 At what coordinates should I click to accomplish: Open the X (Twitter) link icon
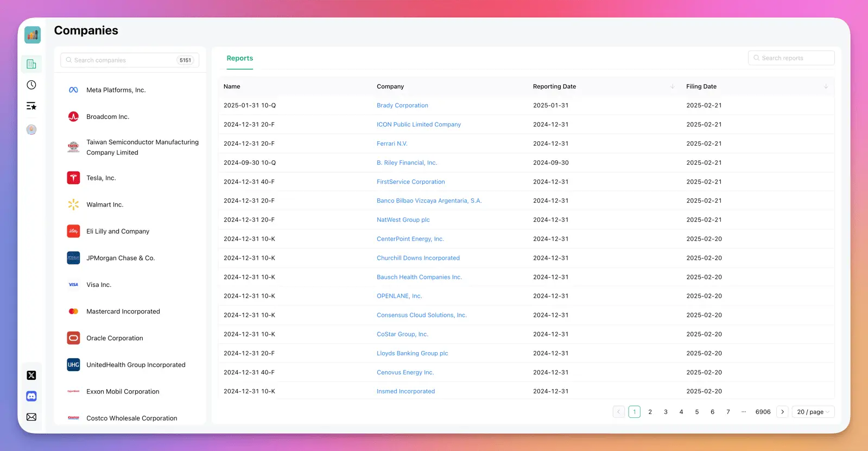(x=31, y=375)
